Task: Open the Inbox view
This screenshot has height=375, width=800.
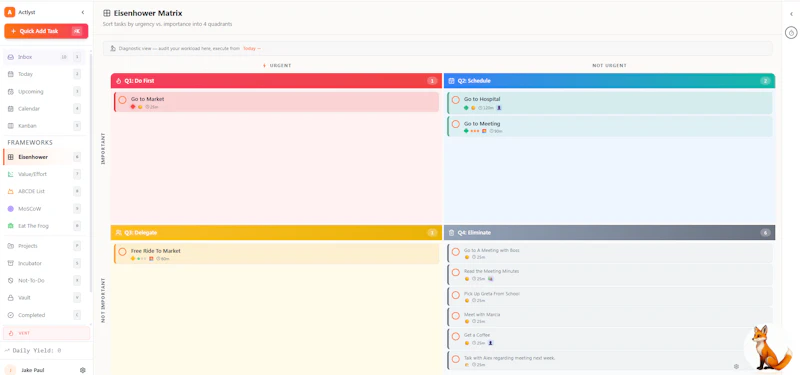Action: coord(44,57)
